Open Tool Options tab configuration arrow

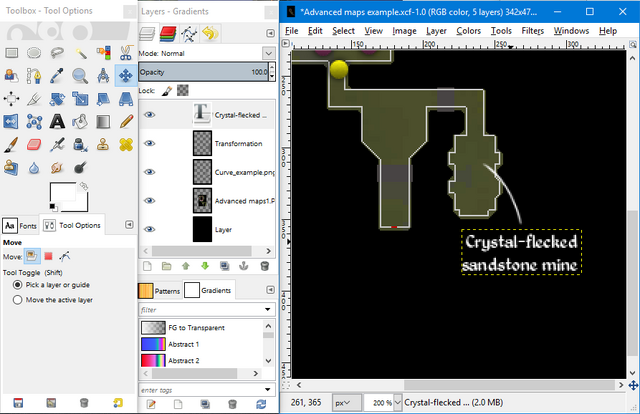tap(129, 225)
